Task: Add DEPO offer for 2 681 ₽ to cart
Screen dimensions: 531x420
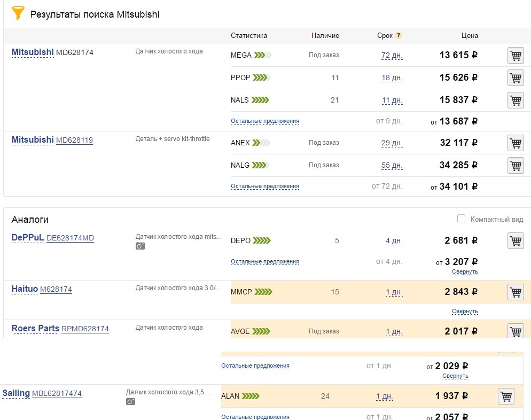Action: click(x=515, y=241)
